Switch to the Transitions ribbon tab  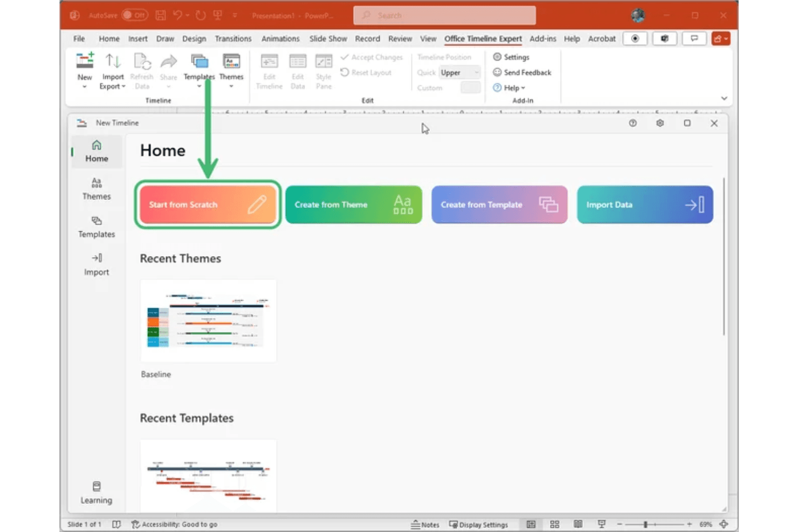pos(233,39)
